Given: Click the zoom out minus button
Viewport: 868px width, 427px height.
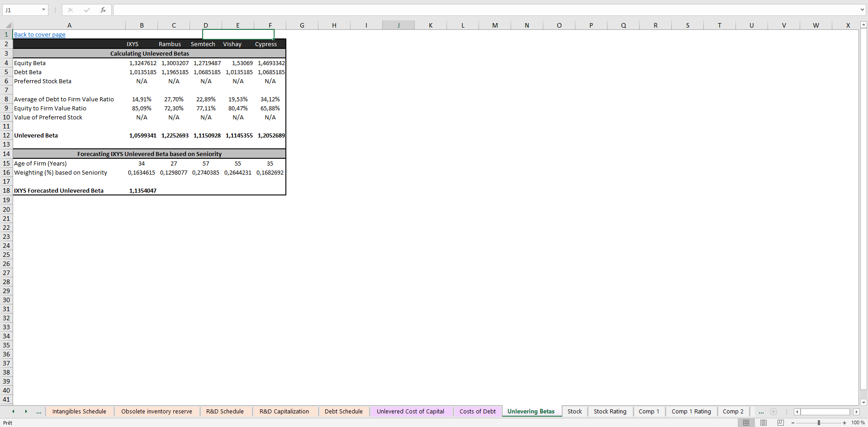Looking at the screenshot, I should click(793, 422).
